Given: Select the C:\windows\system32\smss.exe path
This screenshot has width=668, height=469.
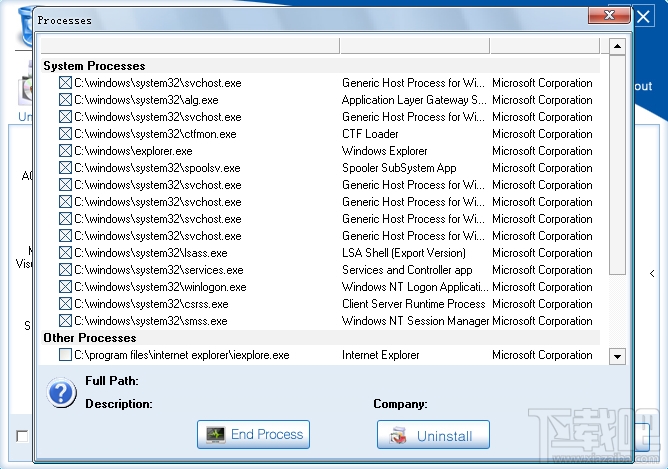Looking at the screenshot, I should 151,321.
